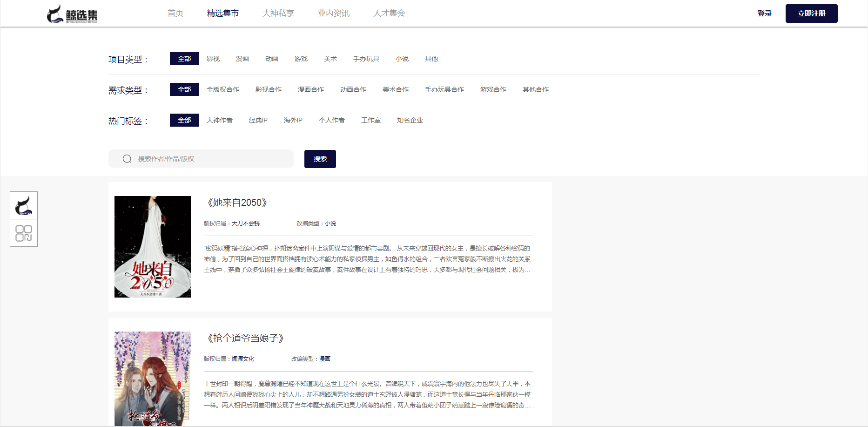This screenshot has width=868, height=427.
Task: Filter demand type by 游戏合作
Action: [x=493, y=89]
